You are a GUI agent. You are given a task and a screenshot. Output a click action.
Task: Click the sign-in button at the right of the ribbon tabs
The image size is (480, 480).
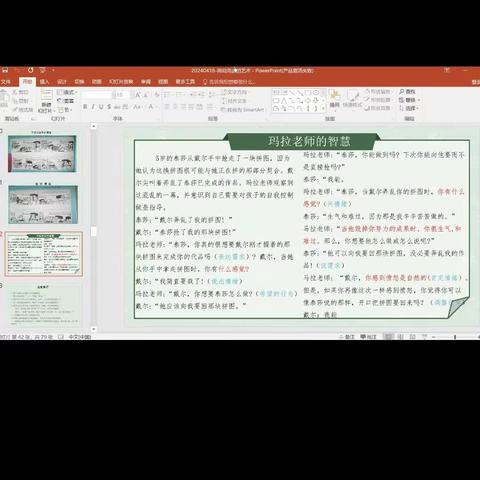[x=476, y=82]
